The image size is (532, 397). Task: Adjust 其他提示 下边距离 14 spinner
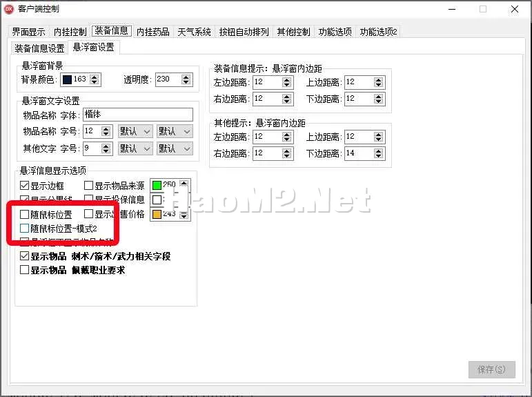click(378, 153)
